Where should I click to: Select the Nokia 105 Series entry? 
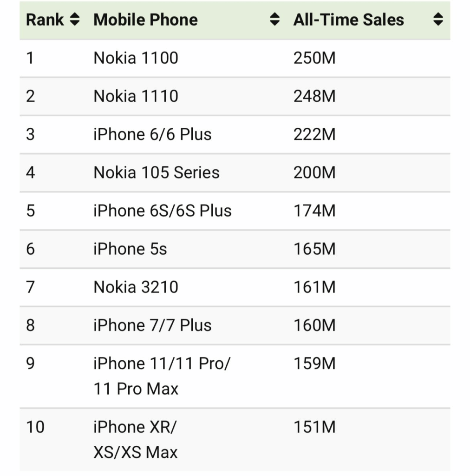[156, 172]
